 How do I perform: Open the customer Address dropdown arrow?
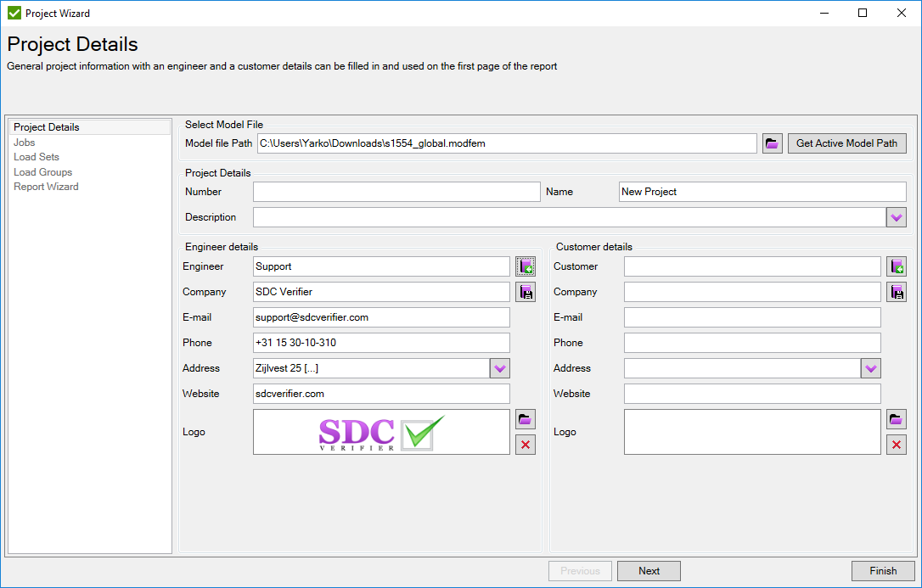coord(871,368)
